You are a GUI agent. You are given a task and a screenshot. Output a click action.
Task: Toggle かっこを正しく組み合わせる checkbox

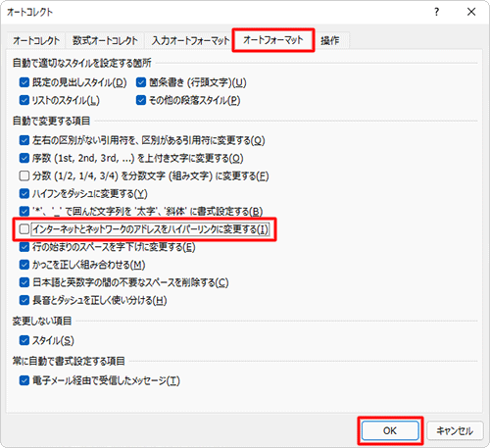click(24, 265)
